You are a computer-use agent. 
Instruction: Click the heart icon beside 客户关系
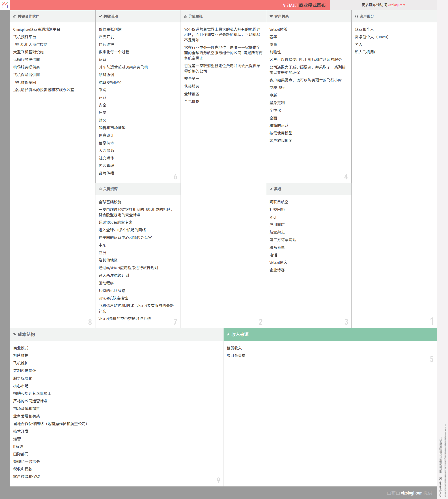(x=271, y=17)
